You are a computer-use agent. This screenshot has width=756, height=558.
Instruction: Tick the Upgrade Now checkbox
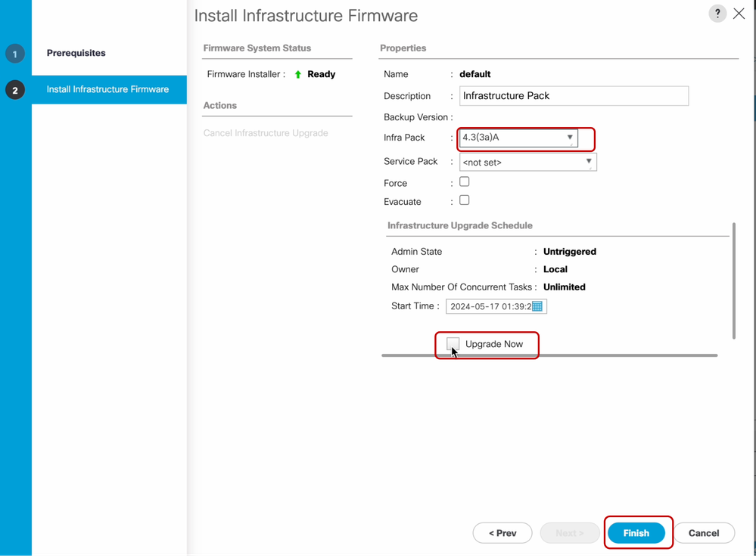click(x=453, y=343)
